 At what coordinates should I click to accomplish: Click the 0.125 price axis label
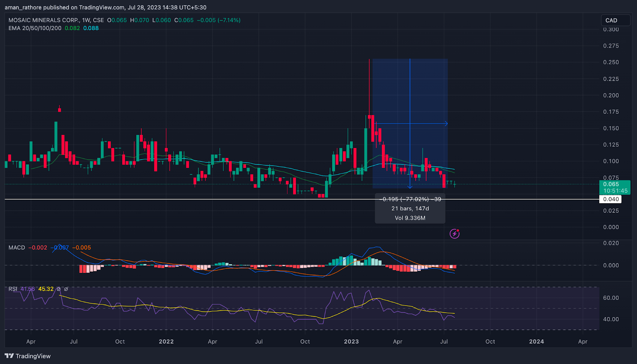(611, 145)
